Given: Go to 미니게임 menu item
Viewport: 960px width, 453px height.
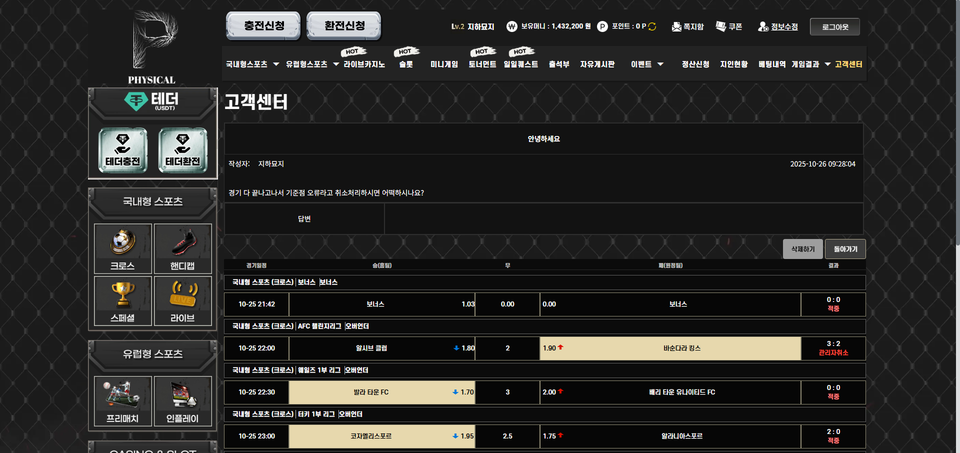Looking at the screenshot, I should point(444,64).
